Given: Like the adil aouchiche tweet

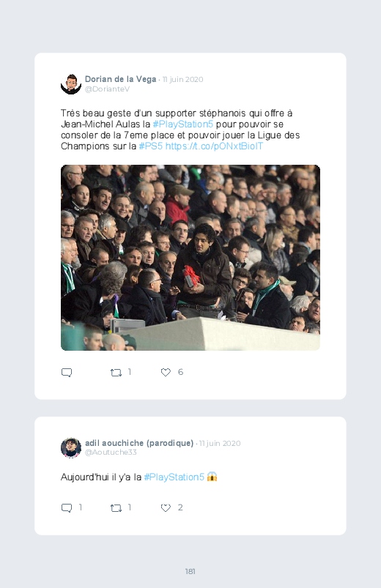Looking at the screenshot, I should 166,507.
